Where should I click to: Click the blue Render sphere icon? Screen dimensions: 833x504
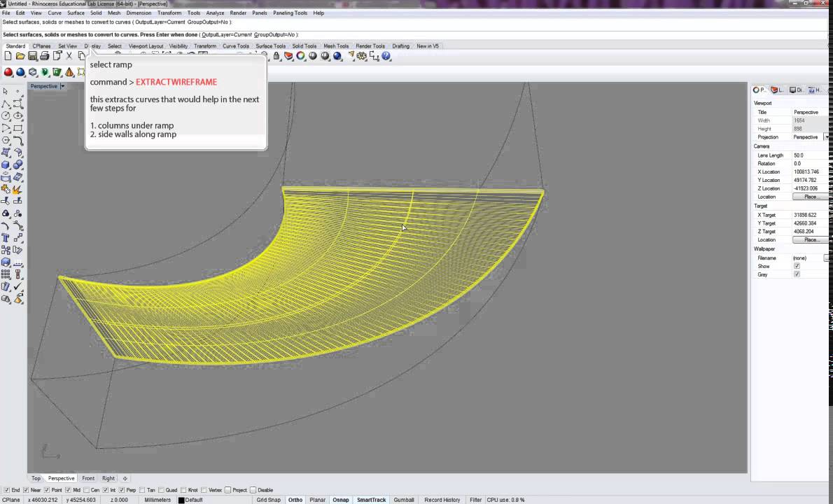[337, 56]
